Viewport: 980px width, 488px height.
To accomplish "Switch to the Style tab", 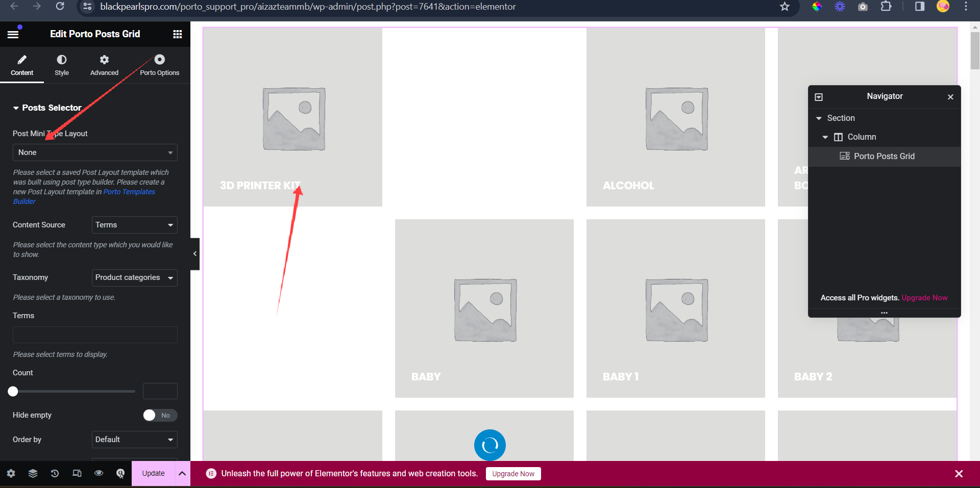I will 62,65.
